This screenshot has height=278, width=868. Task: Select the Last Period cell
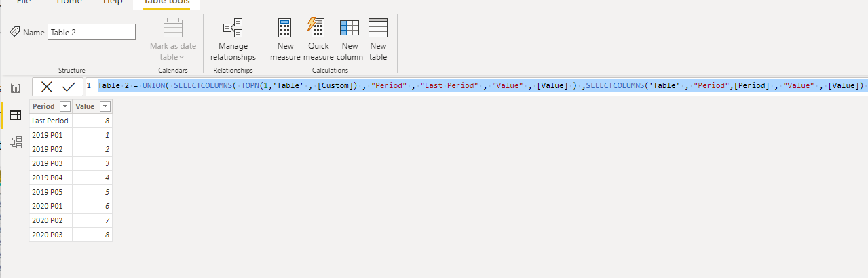pos(51,121)
